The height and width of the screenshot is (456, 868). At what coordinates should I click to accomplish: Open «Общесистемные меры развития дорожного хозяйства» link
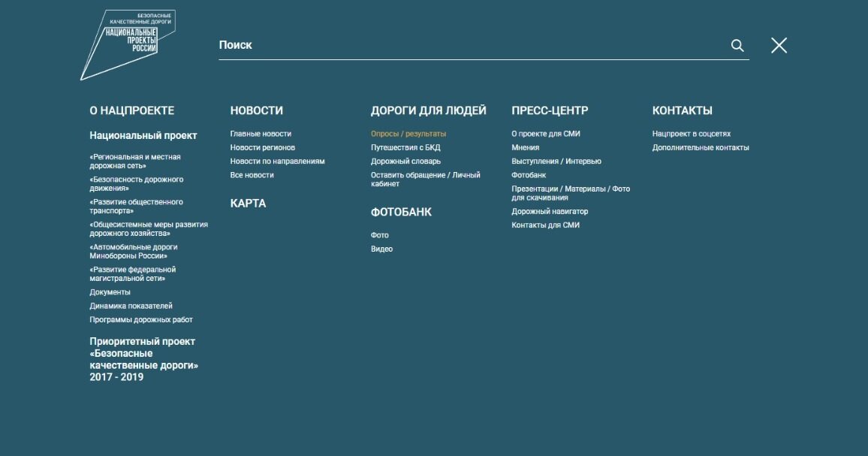pos(149,229)
